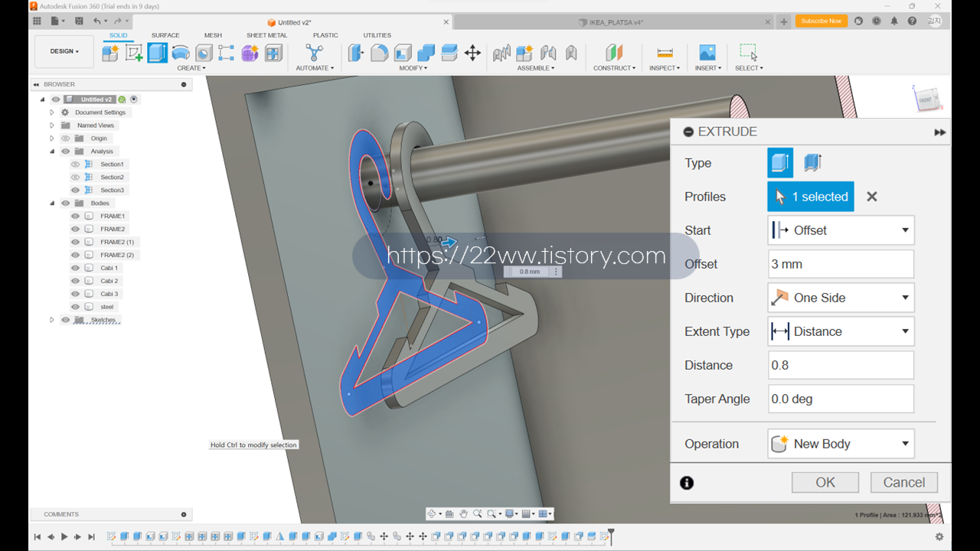Open the Start dropdown set to Offset
Image resolution: width=980 pixels, height=551 pixels.
841,230
